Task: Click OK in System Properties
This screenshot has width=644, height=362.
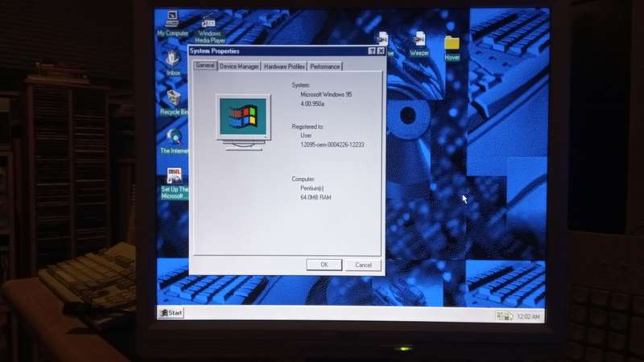Action: [x=324, y=265]
